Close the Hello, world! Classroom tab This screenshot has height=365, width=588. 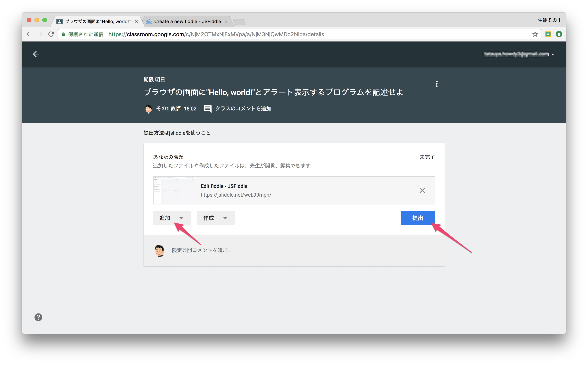click(137, 22)
